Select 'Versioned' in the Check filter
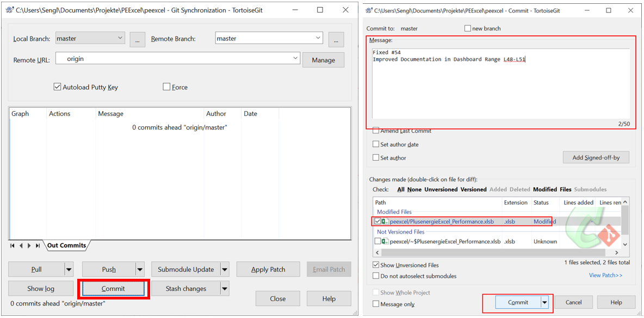Viewport: 644px width, 318px height. click(x=474, y=189)
